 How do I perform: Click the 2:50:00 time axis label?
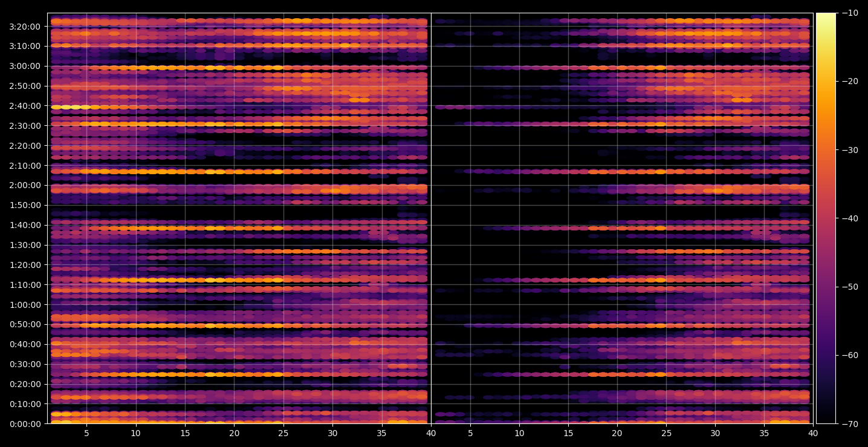click(26, 86)
